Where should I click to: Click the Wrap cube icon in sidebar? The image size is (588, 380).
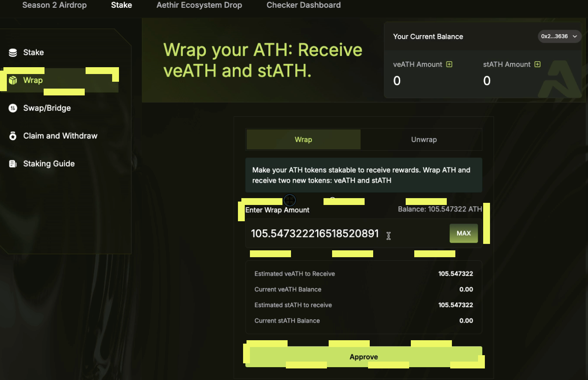[x=12, y=80]
